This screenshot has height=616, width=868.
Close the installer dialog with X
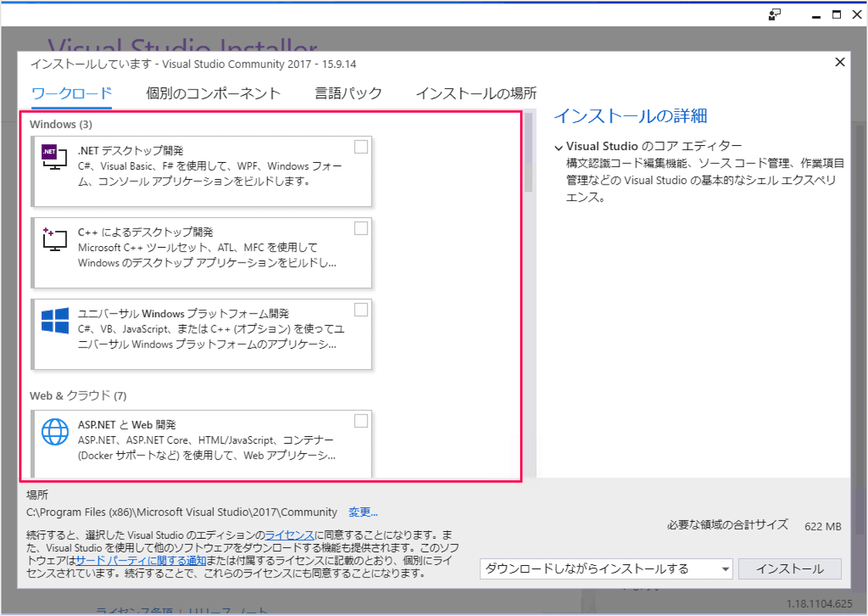(840, 62)
